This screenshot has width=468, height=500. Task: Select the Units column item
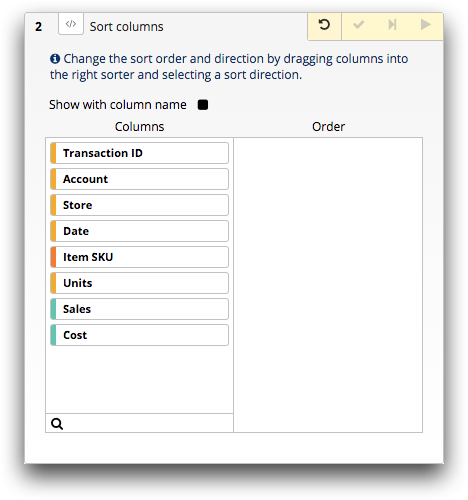pos(139,283)
